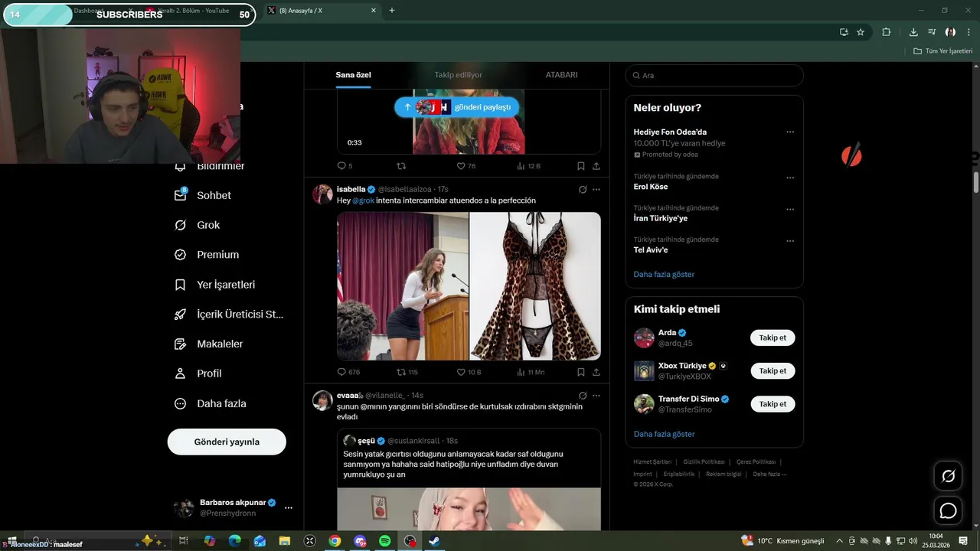Open the Makaleler article icon

181,344
